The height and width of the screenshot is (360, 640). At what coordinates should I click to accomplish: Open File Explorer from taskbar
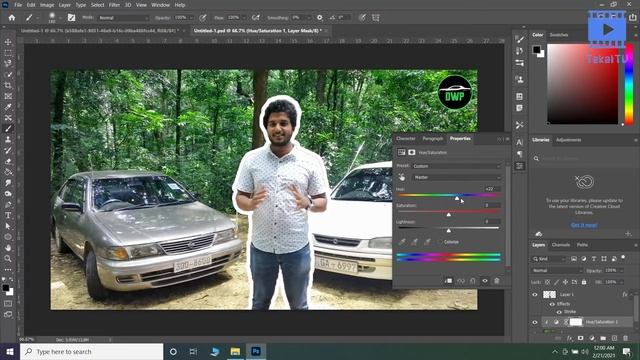coord(235,351)
